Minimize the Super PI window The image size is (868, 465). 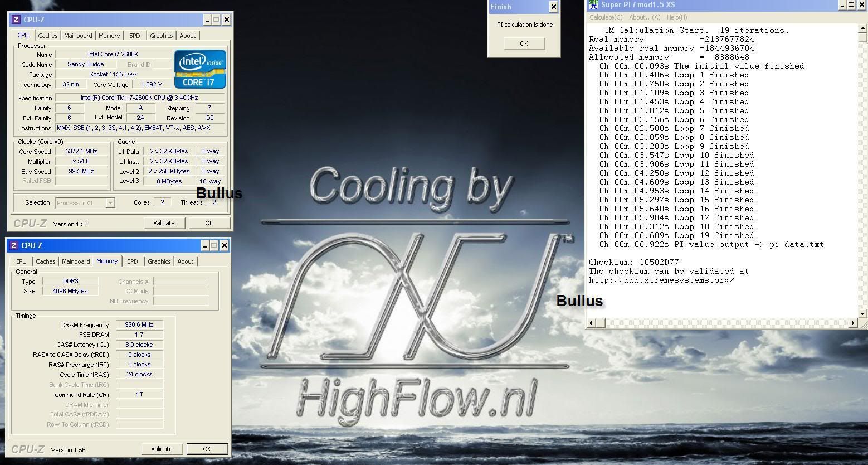[842, 5]
